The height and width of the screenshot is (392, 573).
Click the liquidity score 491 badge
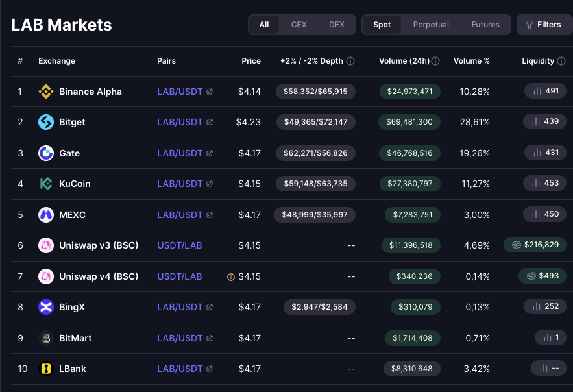click(545, 91)
